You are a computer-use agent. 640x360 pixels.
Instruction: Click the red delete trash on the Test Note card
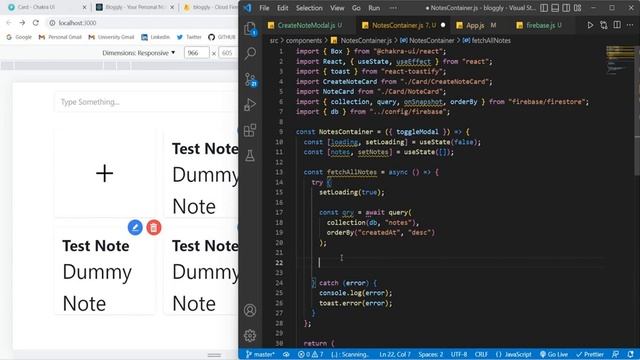coord(154,227)
